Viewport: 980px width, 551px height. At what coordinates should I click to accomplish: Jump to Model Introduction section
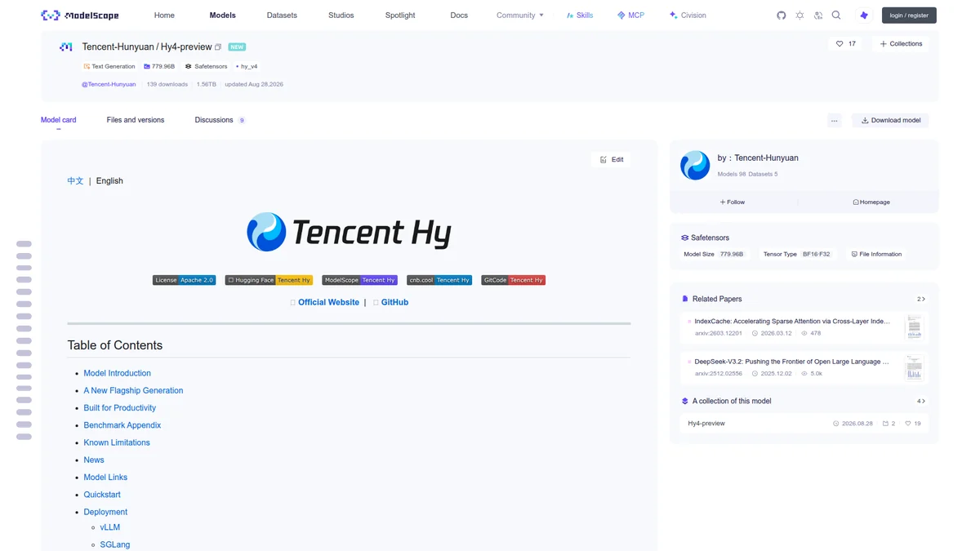[x=117, y=373]
